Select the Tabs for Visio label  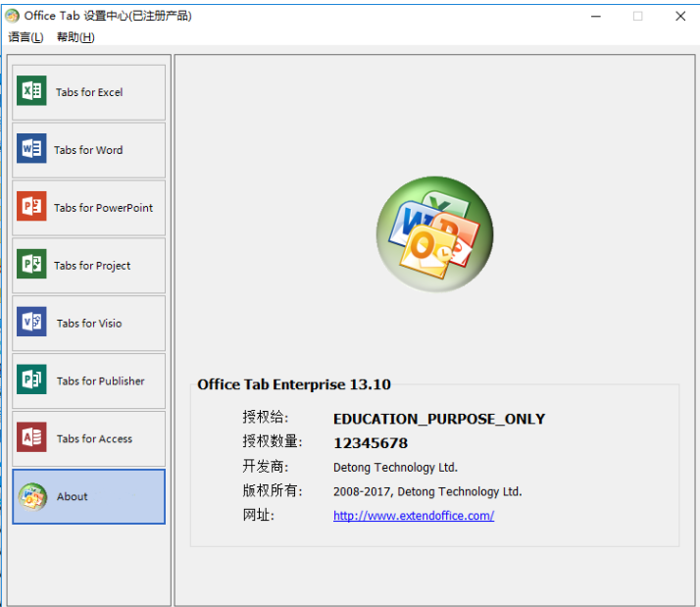[x=89, y=324]
